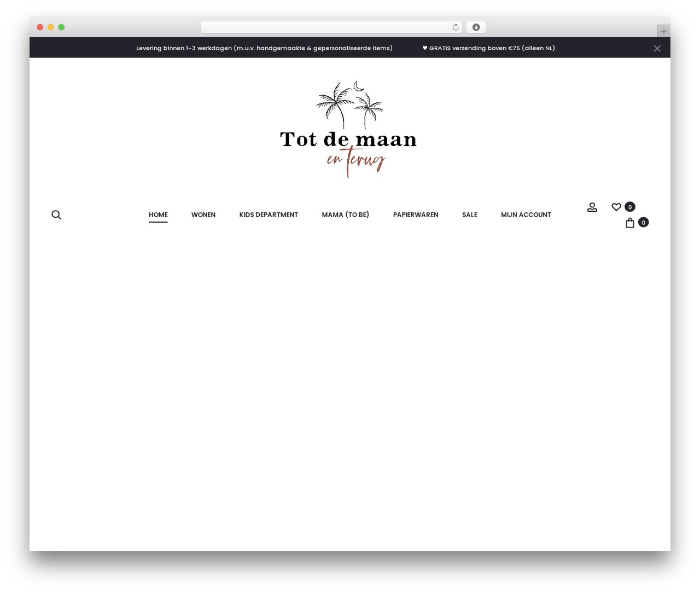Open the MAMA (TO BE) menu
Viewport: 700px width, 593px height.
(346, 215)
